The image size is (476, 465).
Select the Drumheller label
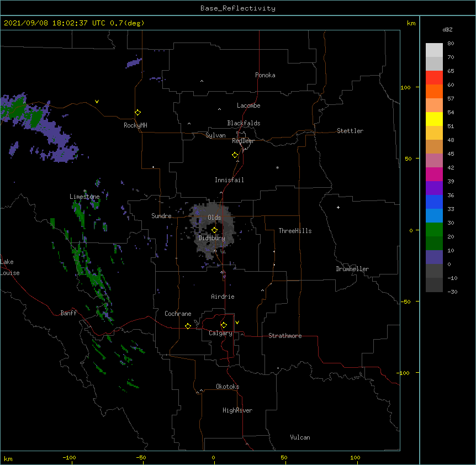(x=352, y=269)
